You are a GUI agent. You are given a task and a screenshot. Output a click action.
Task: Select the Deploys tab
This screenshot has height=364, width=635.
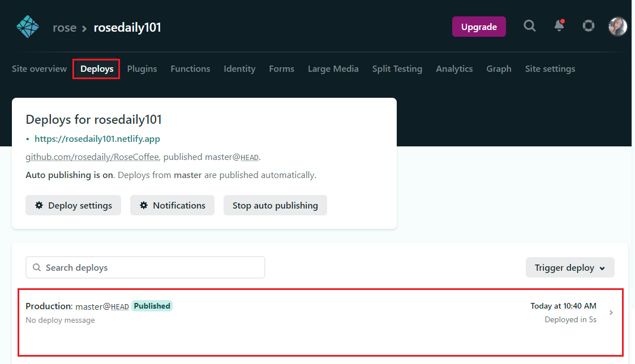coord(97,69)
